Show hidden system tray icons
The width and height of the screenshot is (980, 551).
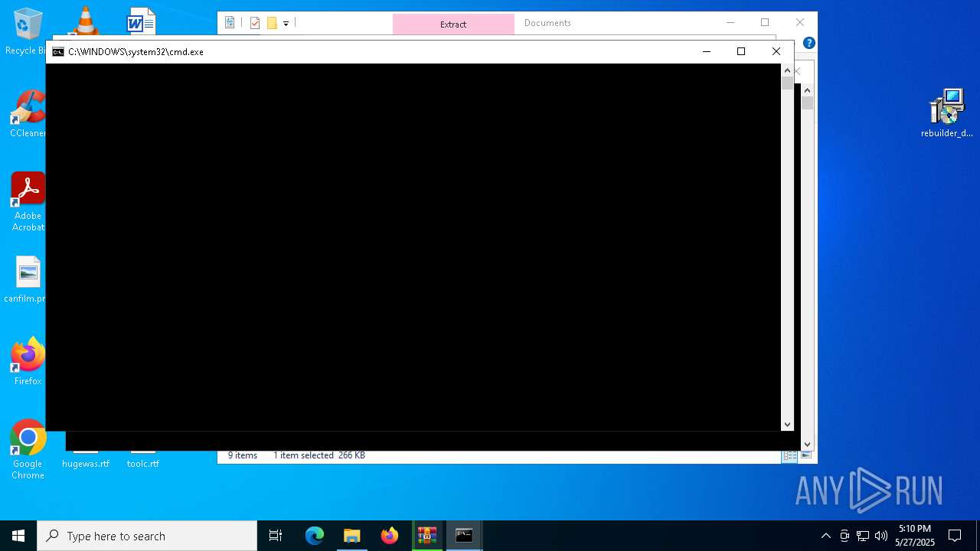pyautogui.click(x=825, y=536)
